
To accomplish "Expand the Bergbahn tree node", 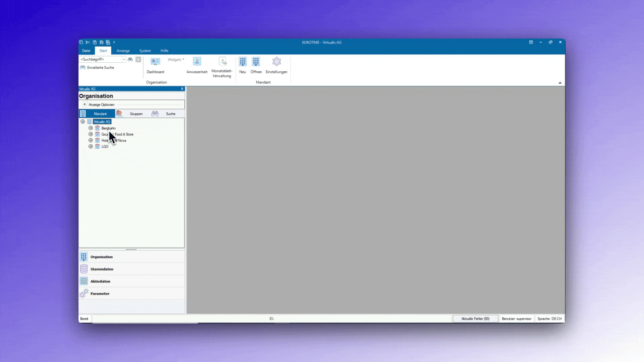I will pyautogui.click(x=91, y=128).
